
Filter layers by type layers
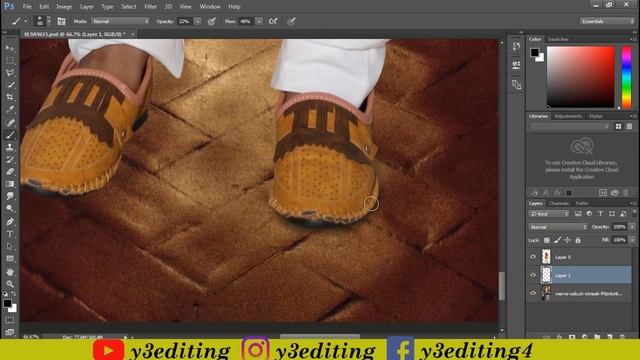pos(600,213)
